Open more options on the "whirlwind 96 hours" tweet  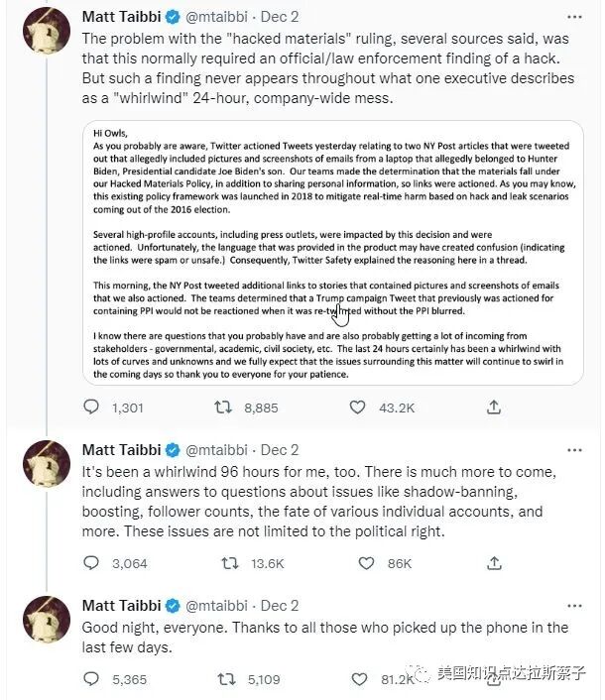pos(574,449)
